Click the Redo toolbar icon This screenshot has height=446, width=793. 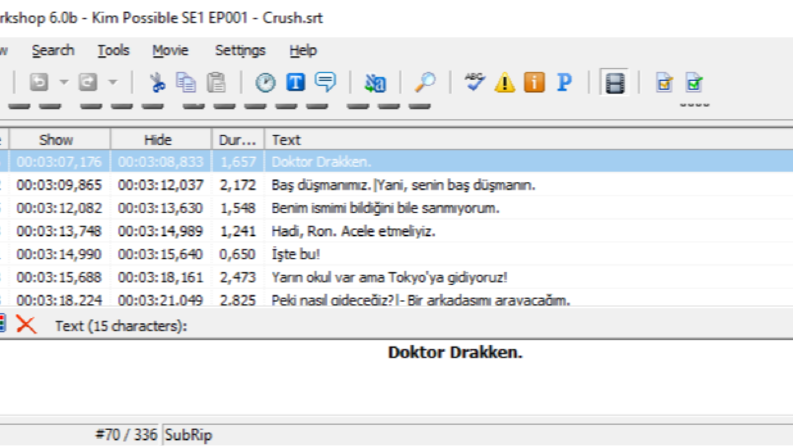coord(88,82)
